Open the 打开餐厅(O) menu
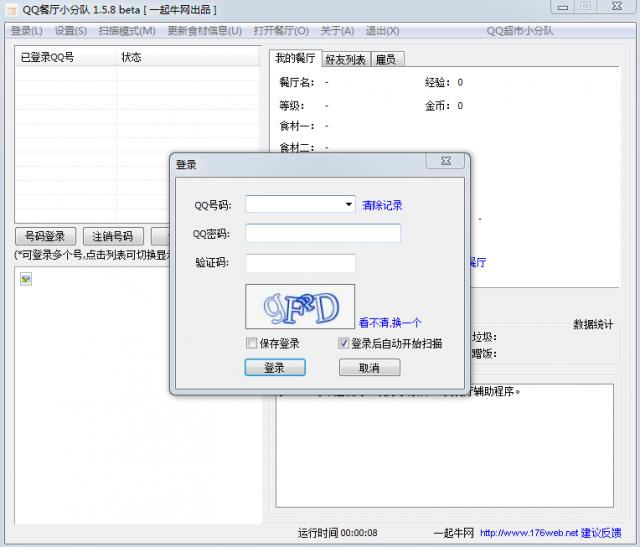The height and width of the screenshot is (547, 640). coord(281,31)
